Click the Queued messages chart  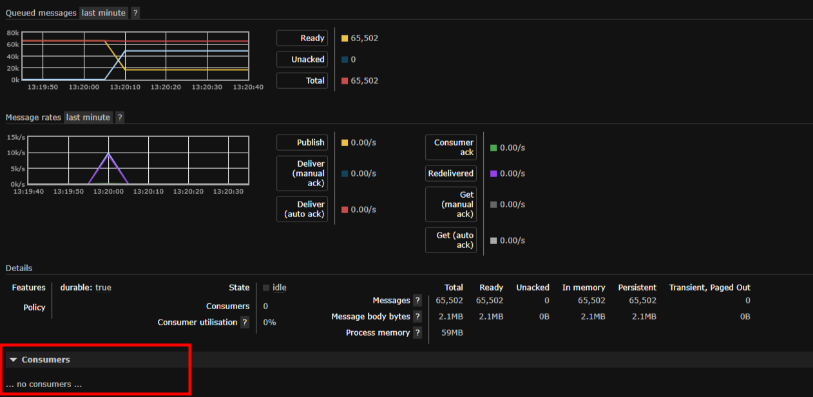coord(135,55)
